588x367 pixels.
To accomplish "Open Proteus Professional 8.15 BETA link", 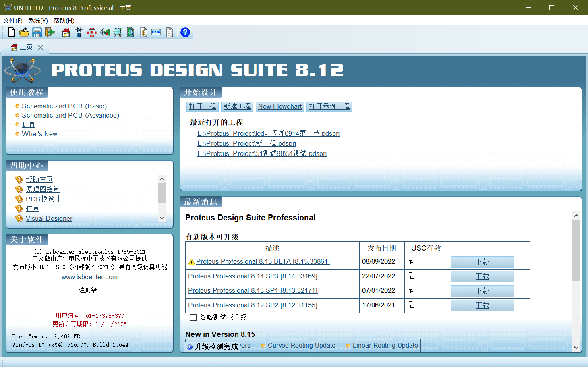I will [263, 262].
